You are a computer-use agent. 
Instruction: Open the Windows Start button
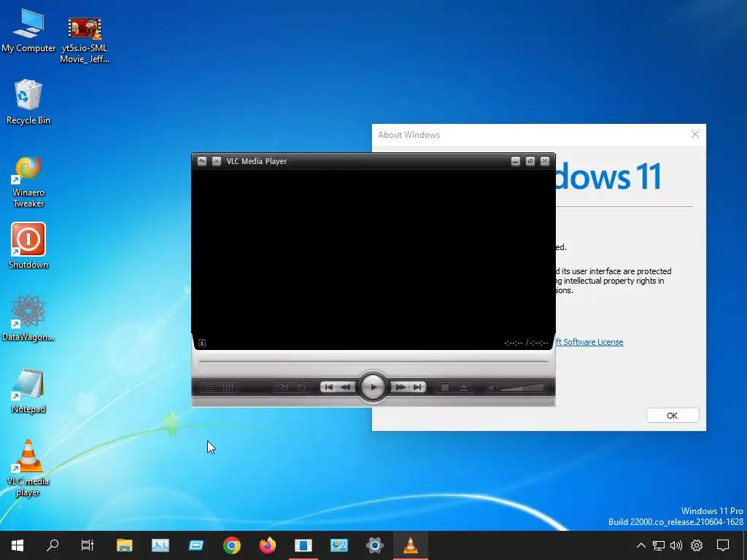click(x=18, y=545)
